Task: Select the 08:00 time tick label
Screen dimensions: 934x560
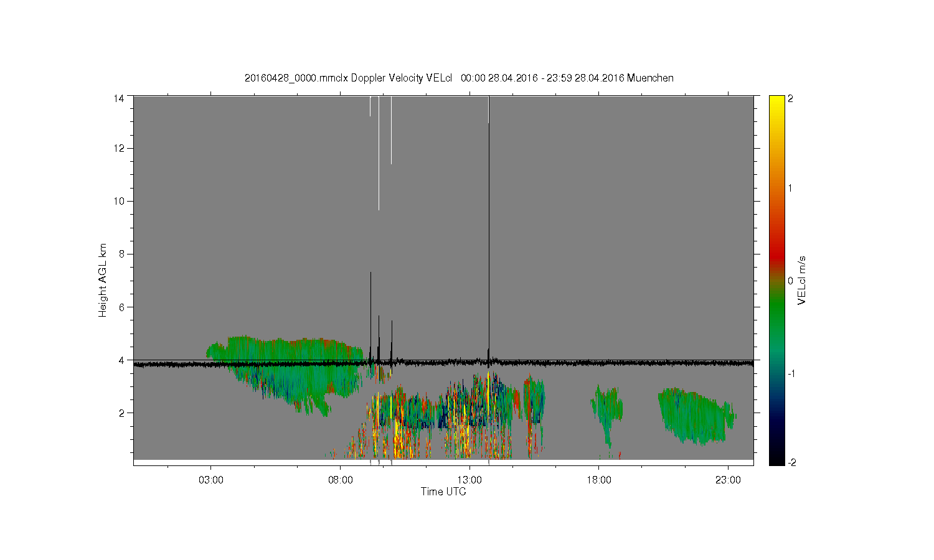Action: click(341, 480)
